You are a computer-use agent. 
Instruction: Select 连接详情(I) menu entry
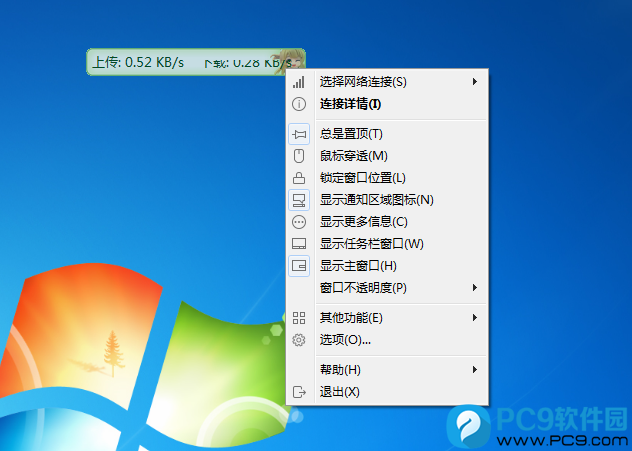pos(387,104)
